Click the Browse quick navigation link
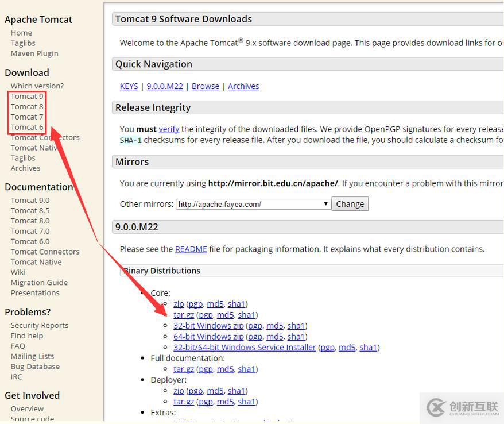The width and height of the screenshot is (504, 424). coord(206,86)
